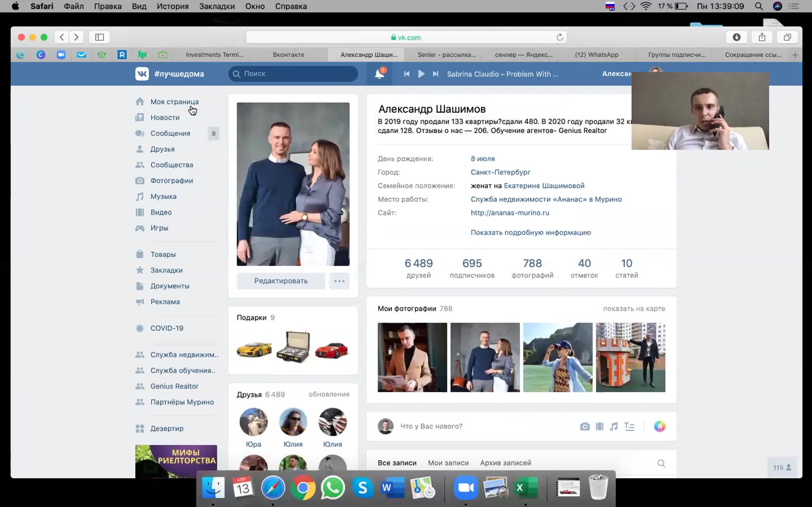Open the three-dots menu under profile photo
Image resolution: width=812 pixels, height=507 pixels.
coord(339,281)
